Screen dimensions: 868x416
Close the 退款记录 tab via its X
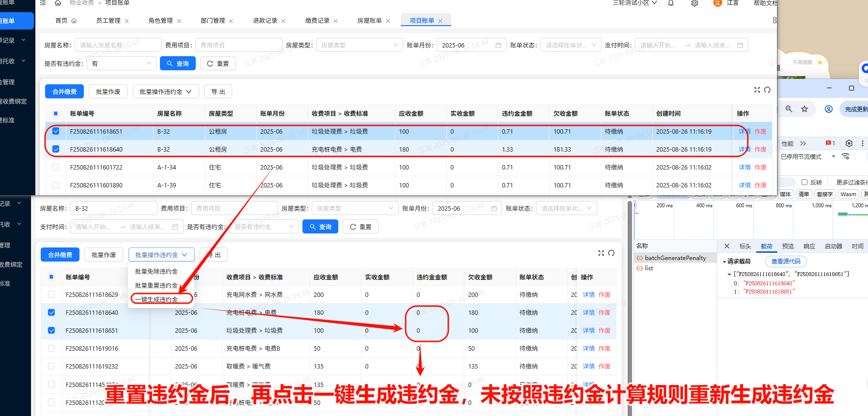click(284, 21)
